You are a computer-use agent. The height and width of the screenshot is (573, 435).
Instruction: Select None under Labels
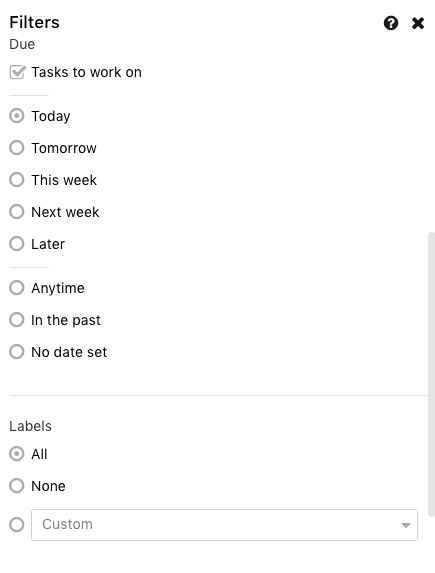click(17, 486)
